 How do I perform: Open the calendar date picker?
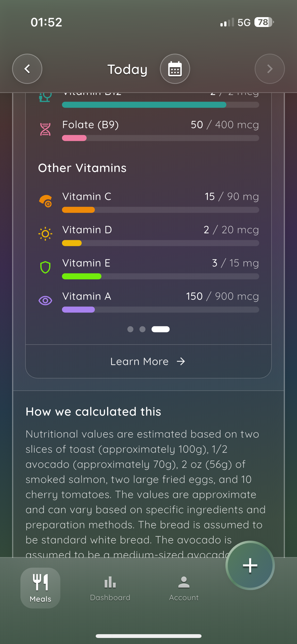click(x=175, y=69)
